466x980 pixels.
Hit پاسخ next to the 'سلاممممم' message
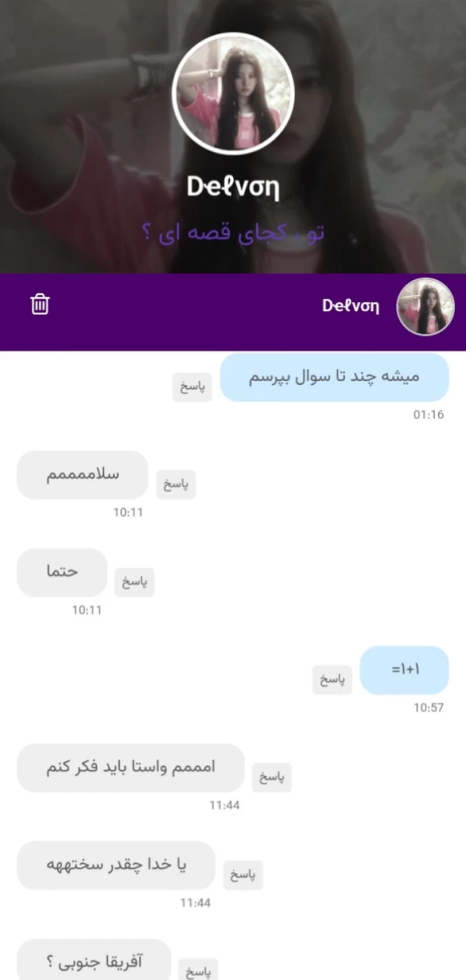pos(176,485)
